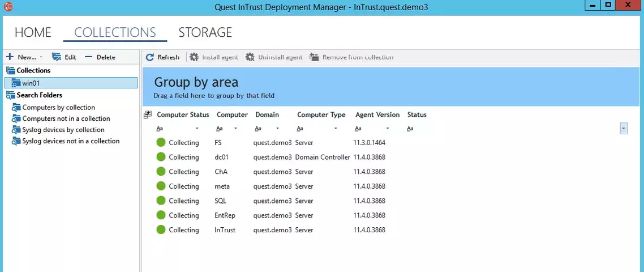Click the Remove from collection icon
Screen dimensions: 644x272
tap(314, 57)
